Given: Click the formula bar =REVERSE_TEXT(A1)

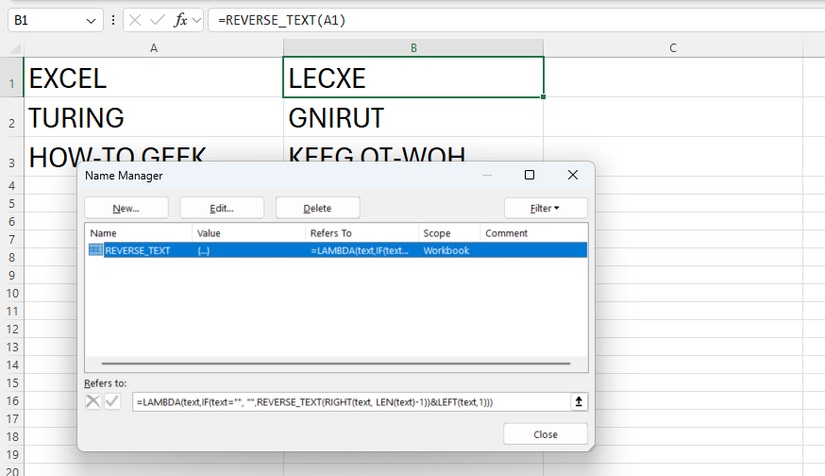Looking at the screenshot, I should pos(517,21).
